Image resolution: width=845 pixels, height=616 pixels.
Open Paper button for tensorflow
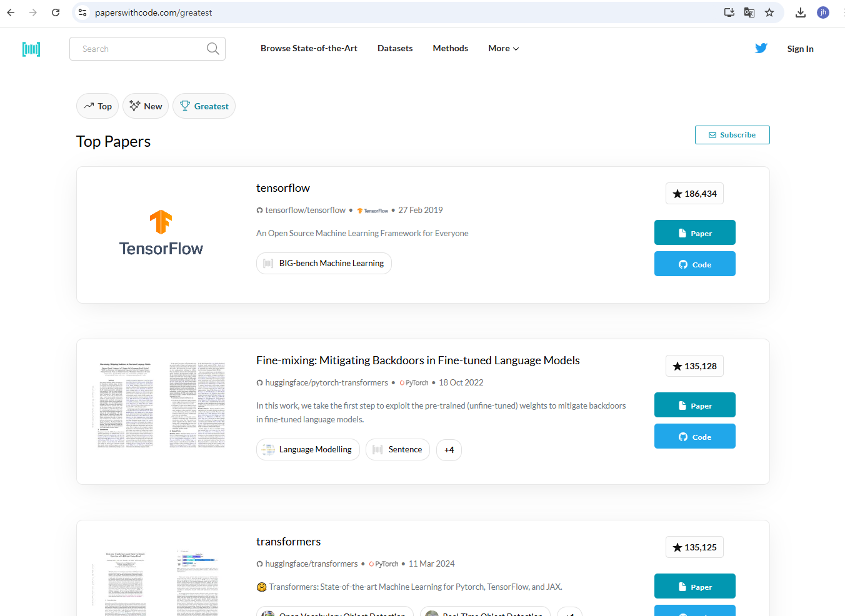click(695, 232)
